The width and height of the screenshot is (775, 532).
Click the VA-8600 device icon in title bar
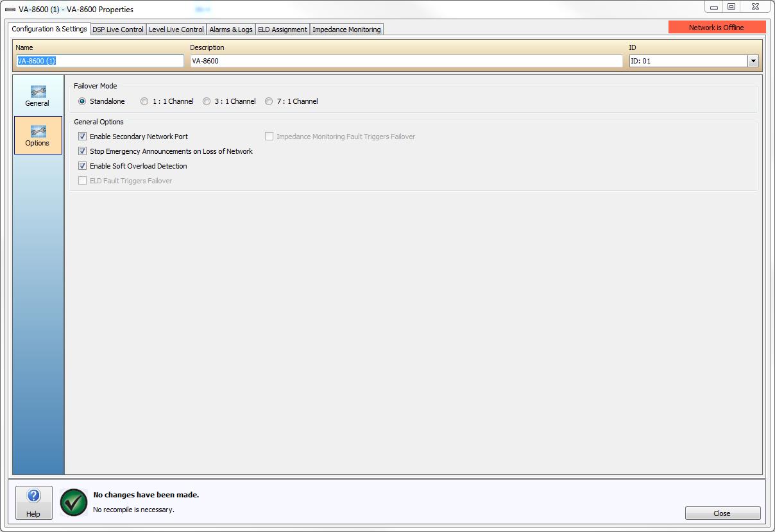[x=10, y=9]
